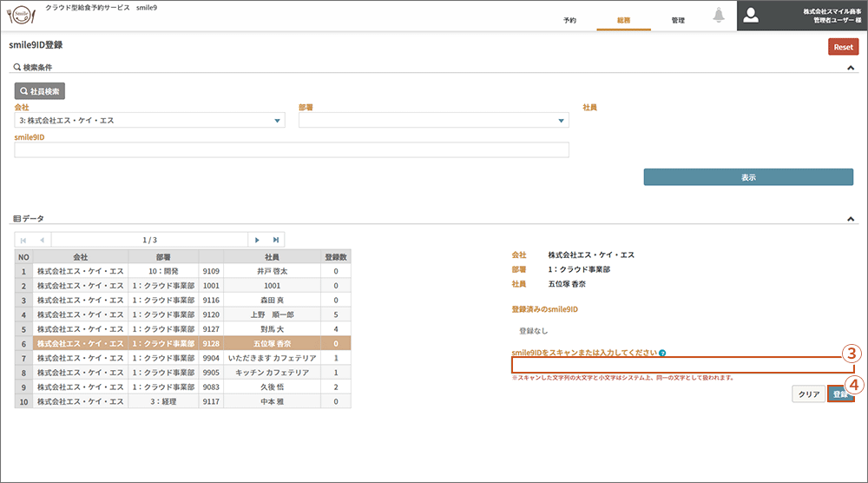
Task: Collapse the 検索条件 section
Action: coord(851,68)
